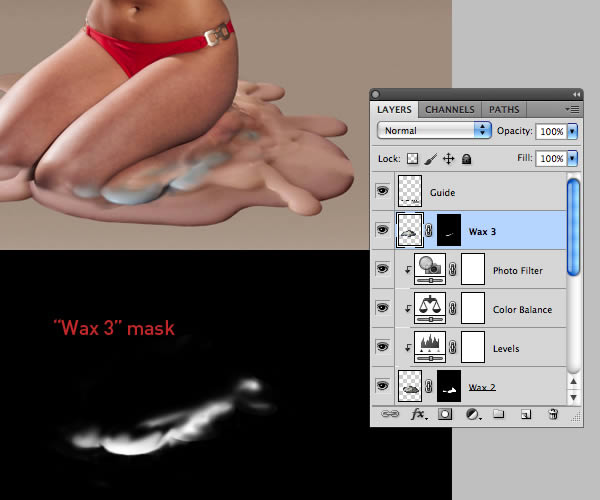Hide the Color Balance adjustment layer

382,307
